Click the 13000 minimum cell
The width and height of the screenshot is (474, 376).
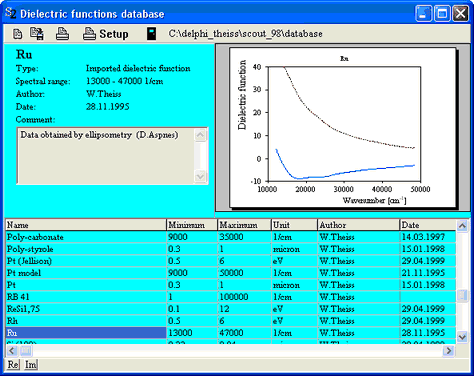[192, 333]
